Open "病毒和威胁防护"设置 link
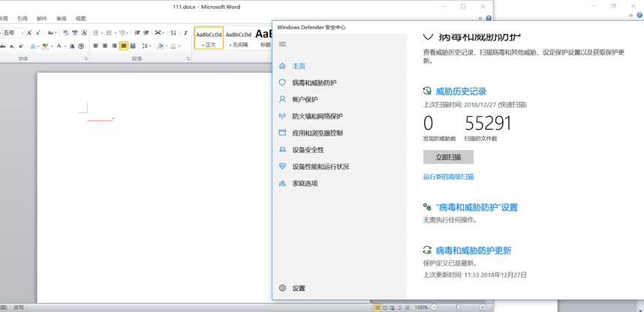The width and height of the screenshot is (644, 312). pos(477,207)
